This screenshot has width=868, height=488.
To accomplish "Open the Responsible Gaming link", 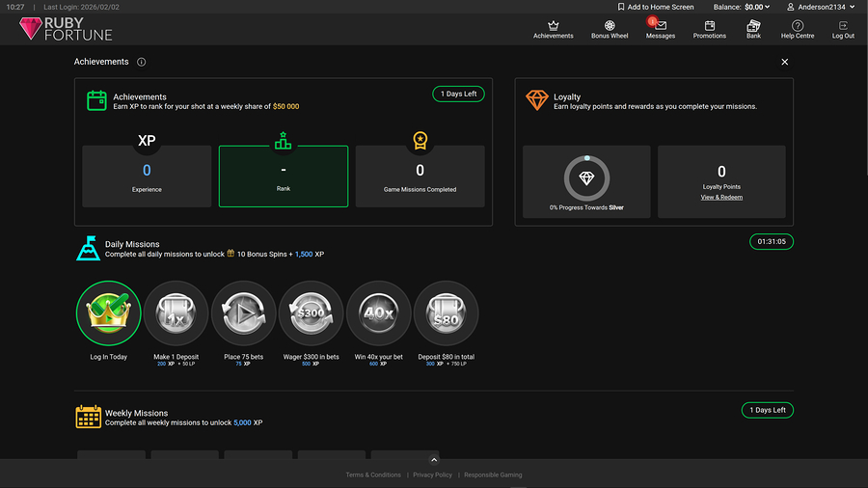I will 493,474.
